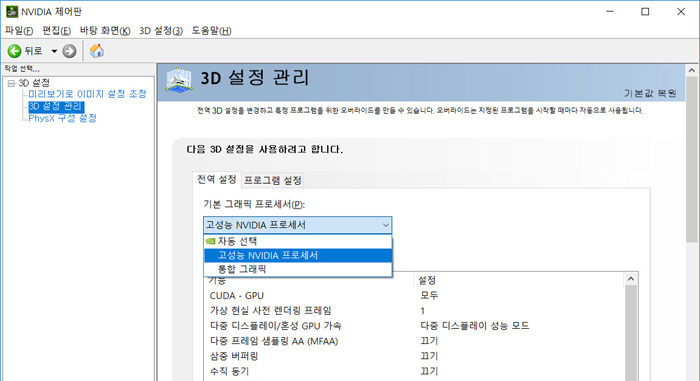Choose 통합 그래픽 from the dropdown list
The height and width of the screenshot is (381, 700).
(298, 269)
